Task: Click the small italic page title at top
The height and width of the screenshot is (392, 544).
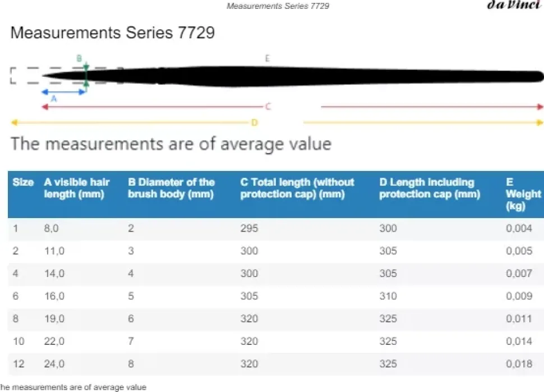Action: [278, 6]
